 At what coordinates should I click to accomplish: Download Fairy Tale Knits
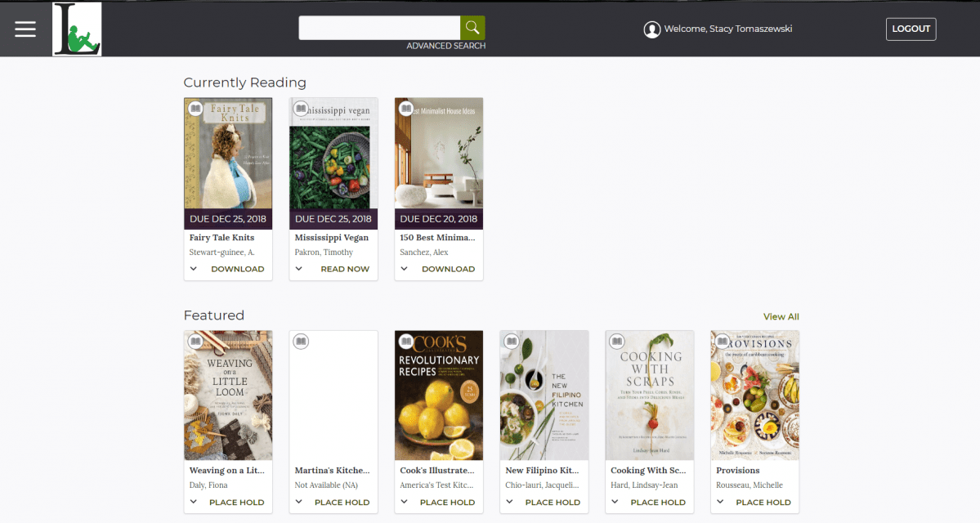[x=238, y=270]
